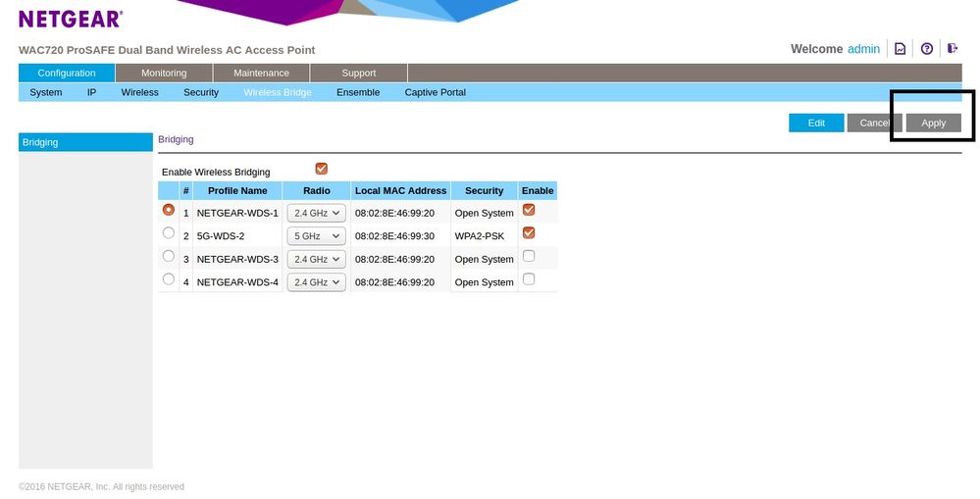This screenshot has width=980, height=499.
Task: Select radio button for NETGEAR-WDS-1 profile
Action: tap(168, 210)
